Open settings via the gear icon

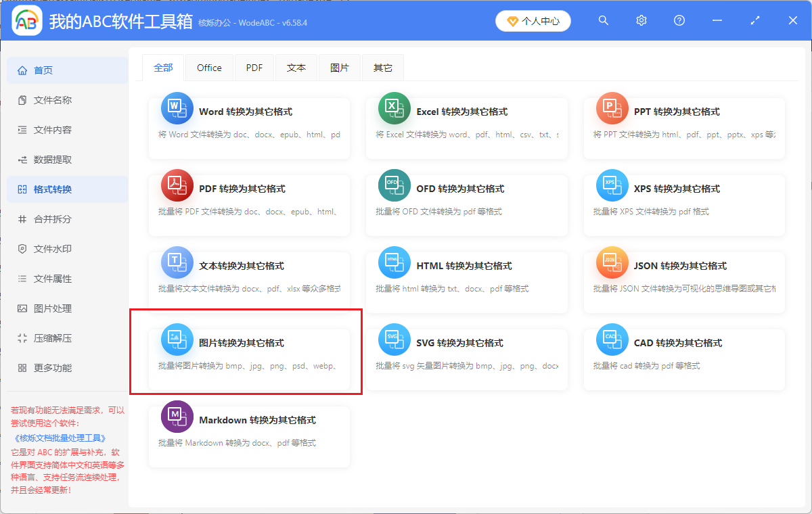pos(641,21)
